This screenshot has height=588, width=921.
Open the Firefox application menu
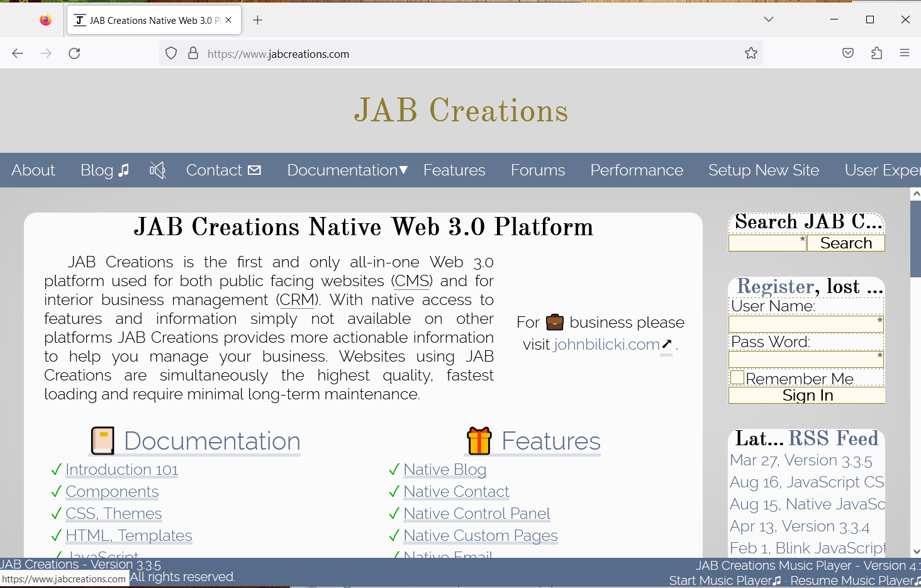905,53
